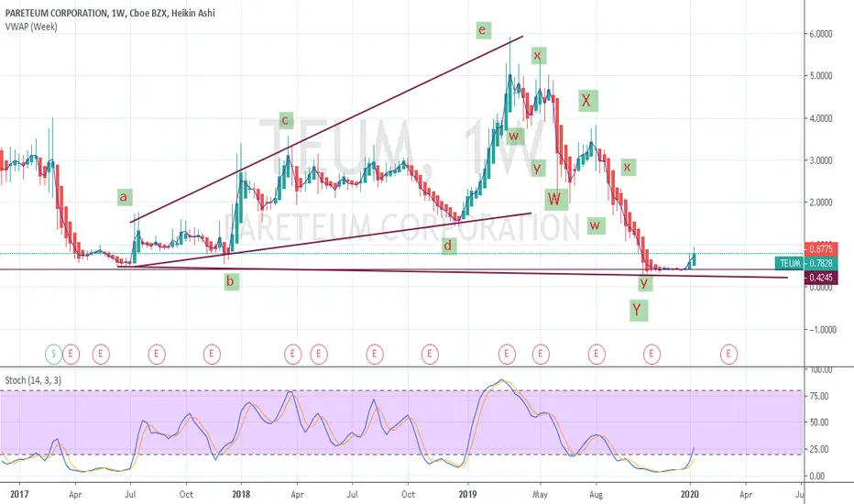
Task: Click the earnings E marker above Aug 2019
Action: [x=597, y=354]
